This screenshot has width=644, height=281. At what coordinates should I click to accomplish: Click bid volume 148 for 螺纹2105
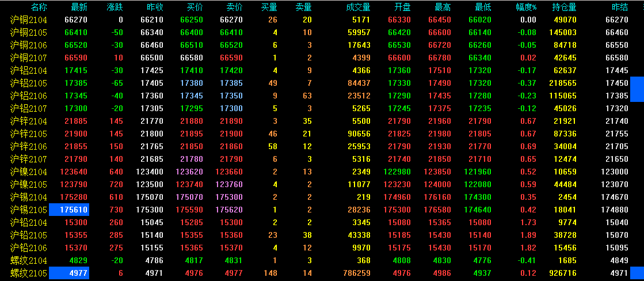click(x=270, y=274)
